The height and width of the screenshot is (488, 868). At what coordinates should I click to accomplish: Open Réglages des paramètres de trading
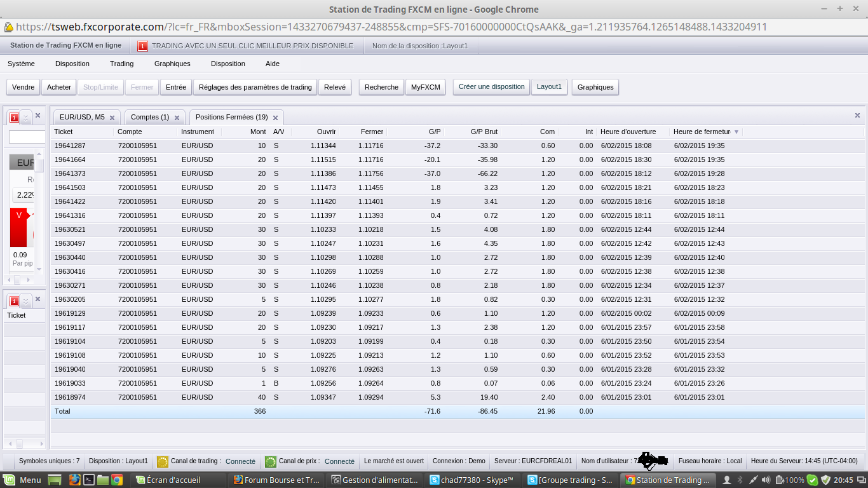coord(255,87)
